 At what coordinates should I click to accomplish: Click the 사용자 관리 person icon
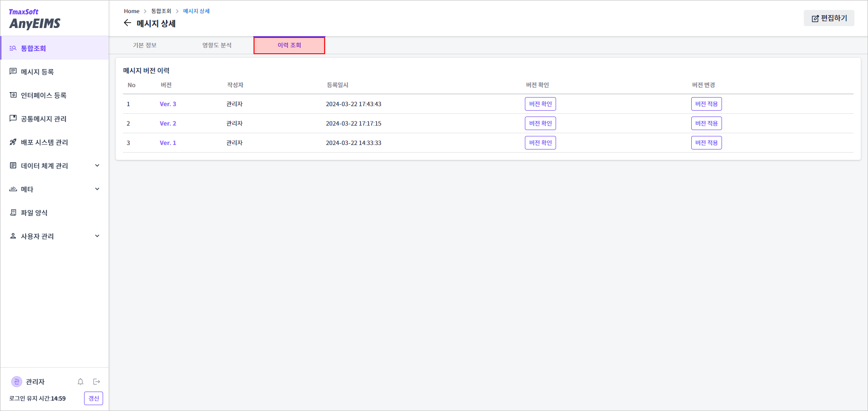tap(13, 236)
